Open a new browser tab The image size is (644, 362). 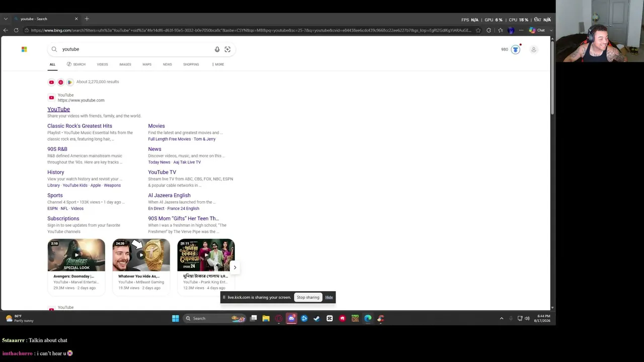(x=87, y=19)
